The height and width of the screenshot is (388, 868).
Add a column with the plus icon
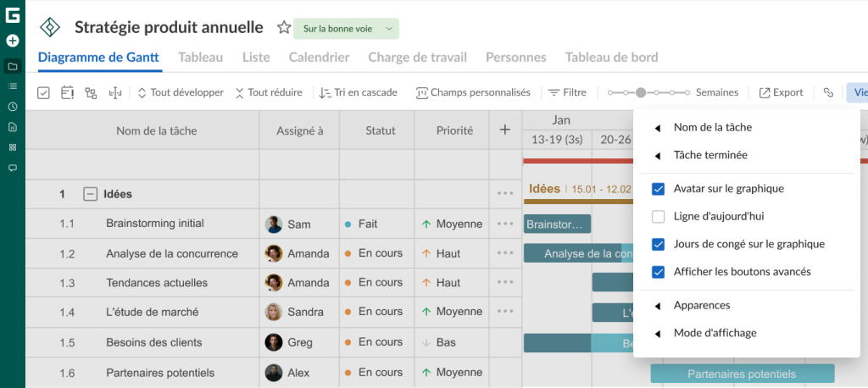(505, 130)
